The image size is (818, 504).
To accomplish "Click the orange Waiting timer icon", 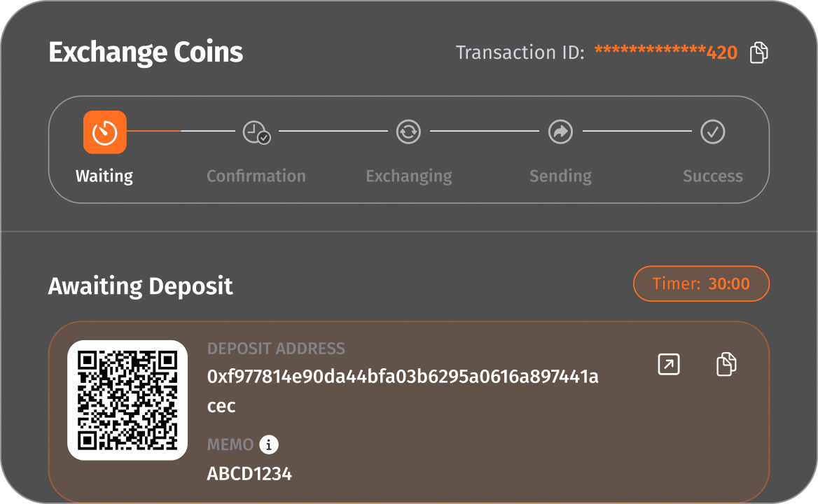I will (x=105, y=132).
